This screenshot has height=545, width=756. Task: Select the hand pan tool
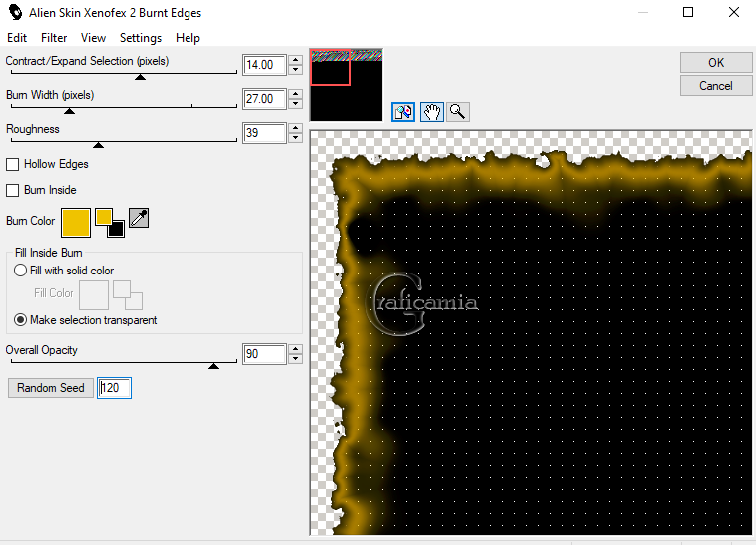(432, 112)
